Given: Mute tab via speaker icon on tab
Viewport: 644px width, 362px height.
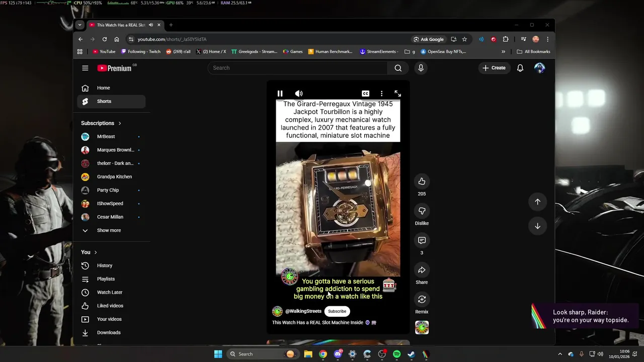Looking at the screenshot, I should tap(151, 25).
